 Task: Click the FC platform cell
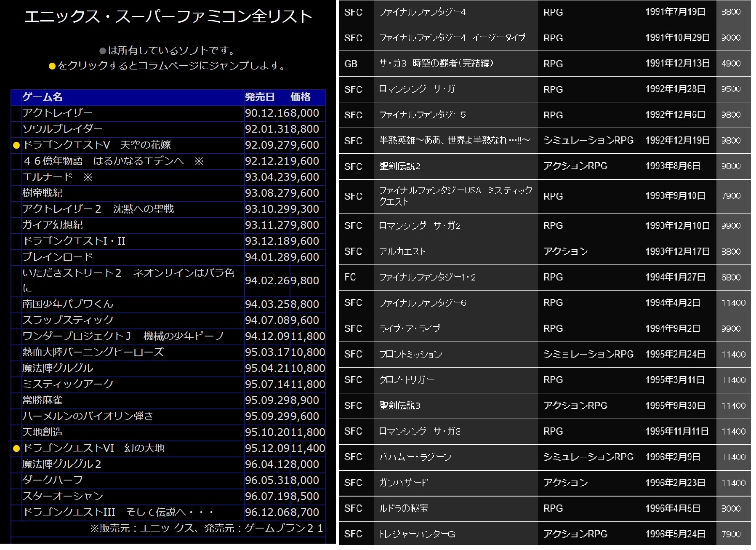click(350, 277)
